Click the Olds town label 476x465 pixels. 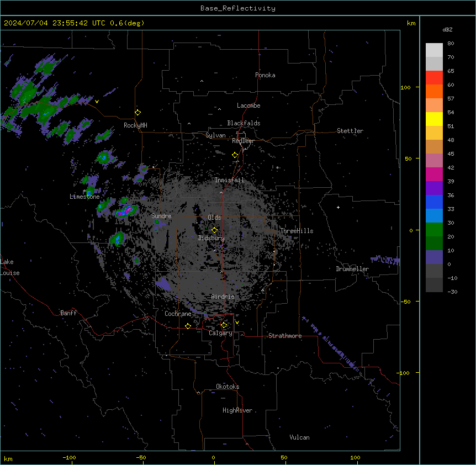click(214, 218)
